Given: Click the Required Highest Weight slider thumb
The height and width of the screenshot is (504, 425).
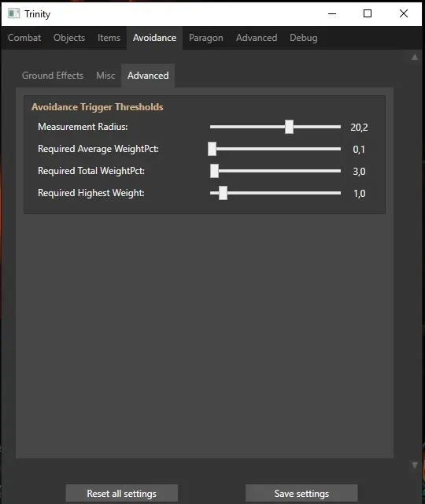Looking at the screenshot, I should (x=223, y=193).
